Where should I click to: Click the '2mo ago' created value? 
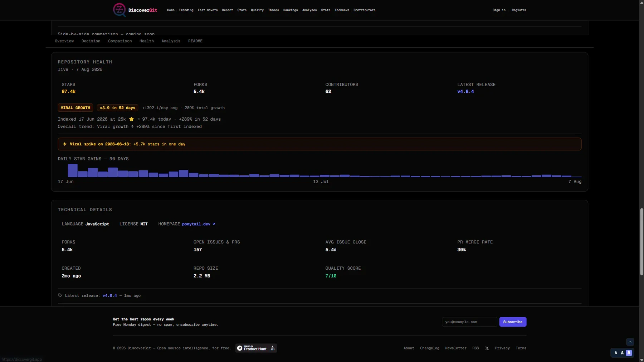pos(71,276)
